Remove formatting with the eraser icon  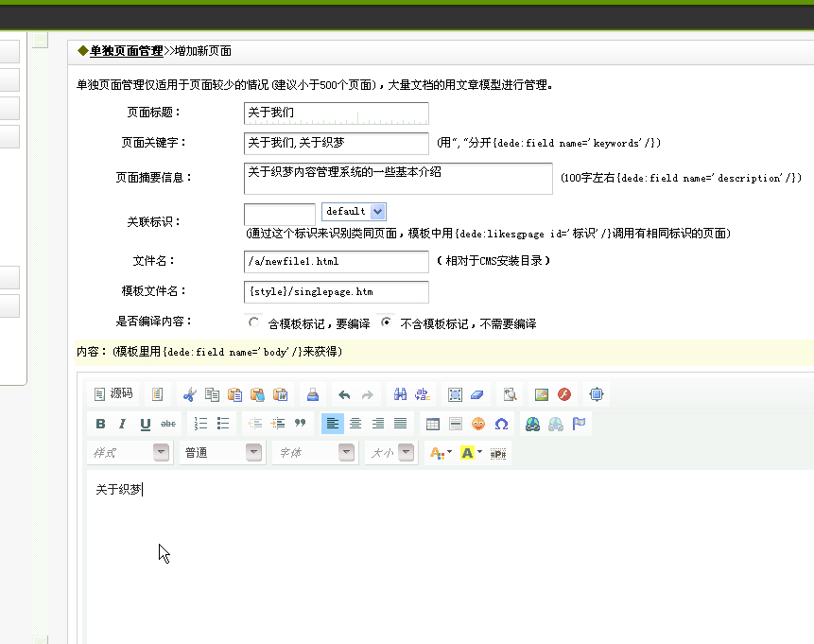(x=477, y=394)
